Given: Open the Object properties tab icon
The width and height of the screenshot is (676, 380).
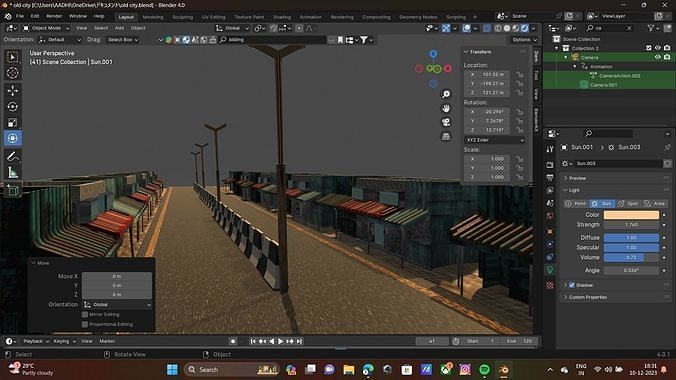Looking at the screenshot, I should [550, 232].
